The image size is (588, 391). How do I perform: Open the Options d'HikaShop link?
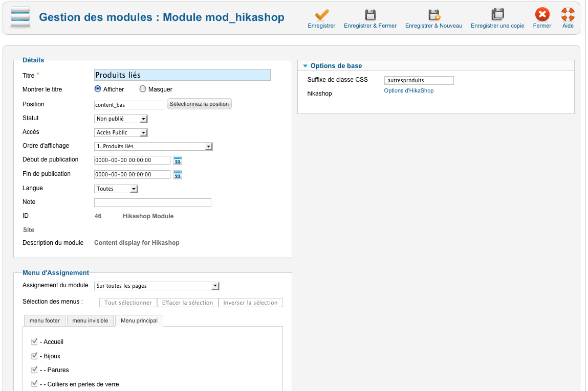pos(409,90)
